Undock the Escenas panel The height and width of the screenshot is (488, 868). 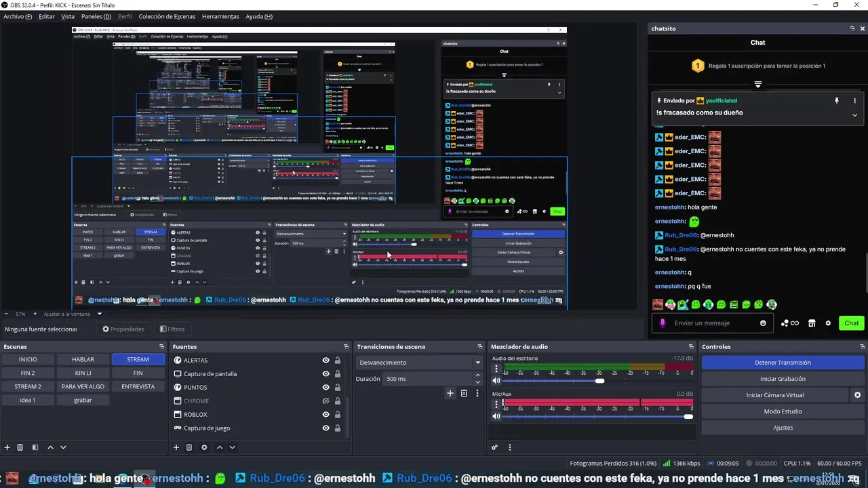(162, 347)
